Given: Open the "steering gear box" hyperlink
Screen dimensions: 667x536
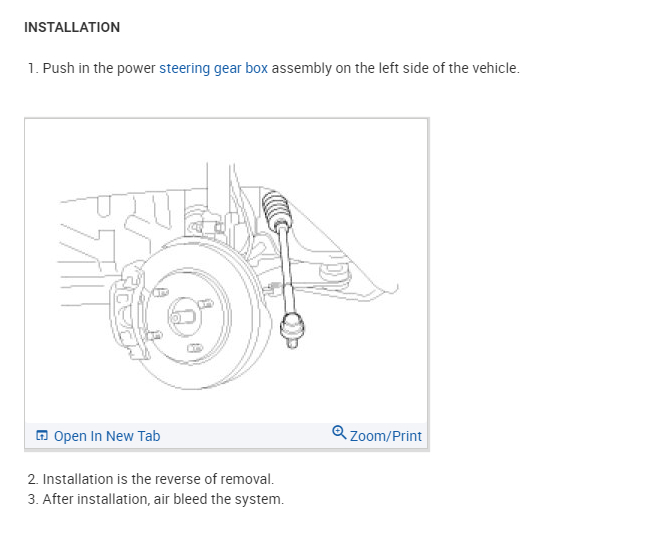Looking at the screenshot, I should pyautogui.click(x=213, y=69).
